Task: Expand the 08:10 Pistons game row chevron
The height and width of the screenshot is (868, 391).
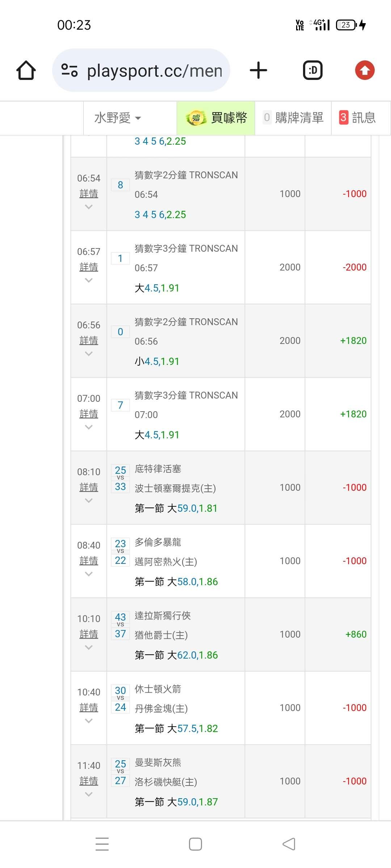Action: click(x=89, y=501)
